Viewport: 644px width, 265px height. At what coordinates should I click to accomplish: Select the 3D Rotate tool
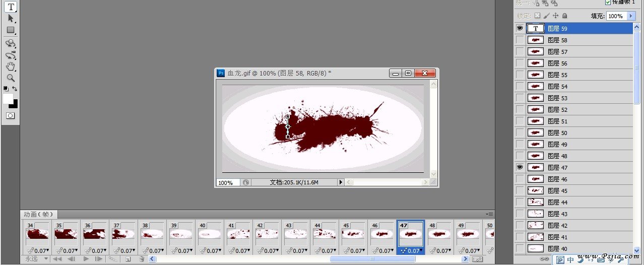[x=11, y=44]
